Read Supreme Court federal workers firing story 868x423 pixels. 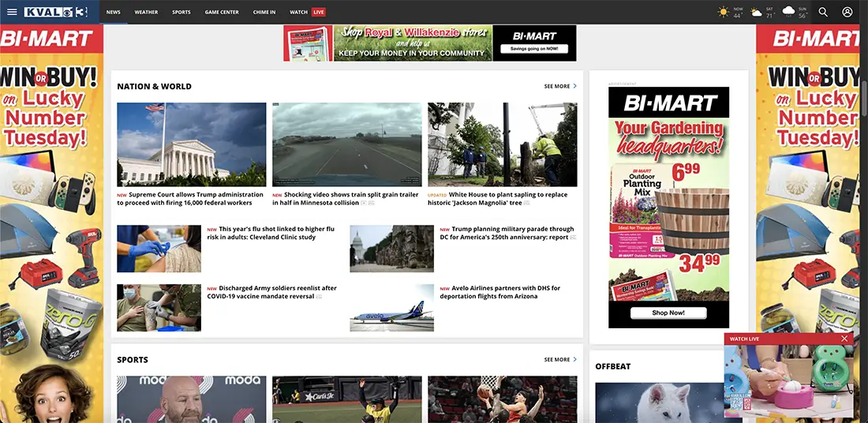click(x=190, y=199)
